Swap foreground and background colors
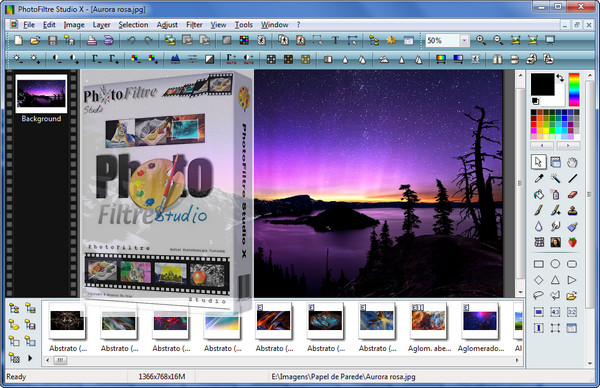This screenshot has height=388, width=600. [x=560, y=78]
